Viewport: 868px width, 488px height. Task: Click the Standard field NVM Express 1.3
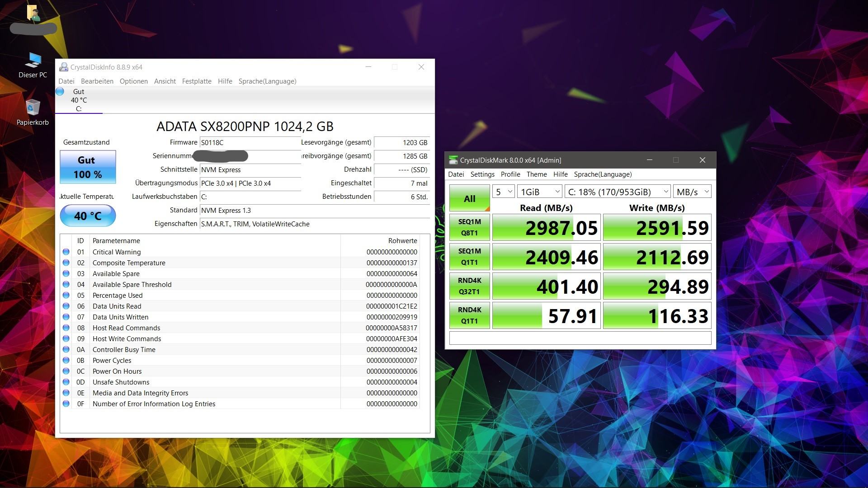pos(315,210)
